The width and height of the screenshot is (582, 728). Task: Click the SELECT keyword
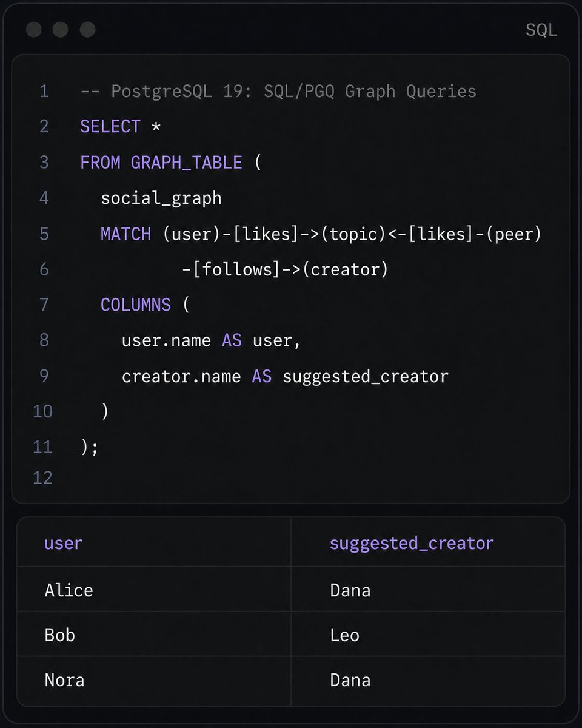pos(110,127)
